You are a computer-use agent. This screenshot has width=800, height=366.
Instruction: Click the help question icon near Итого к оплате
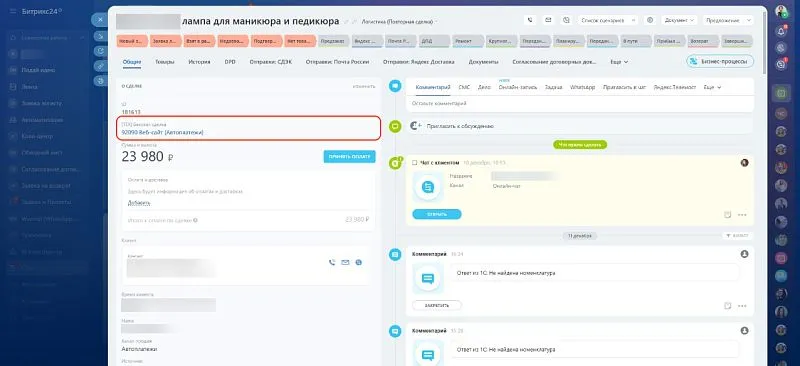(x=196, y=221)
